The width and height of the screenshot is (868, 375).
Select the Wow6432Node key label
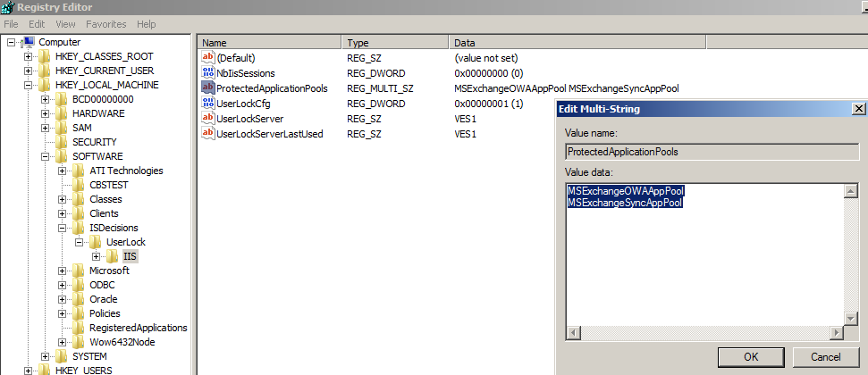point(122,342)
